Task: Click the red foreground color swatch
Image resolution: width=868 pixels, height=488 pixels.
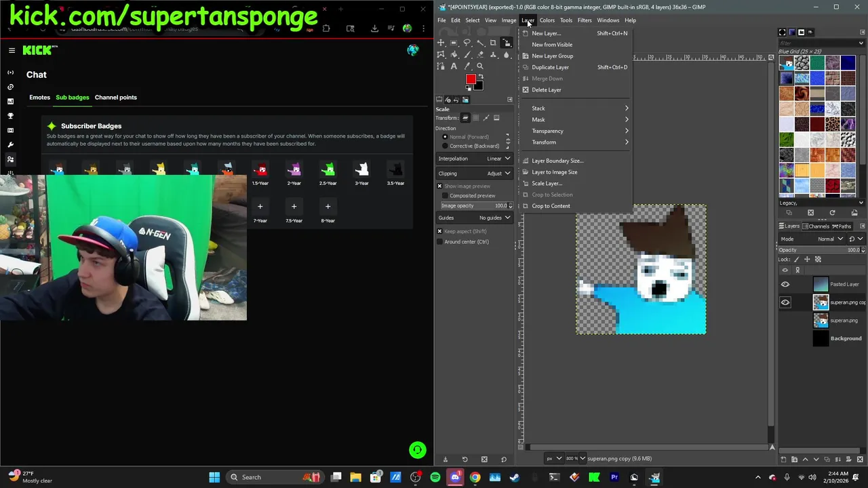Action: pos(471,79)
